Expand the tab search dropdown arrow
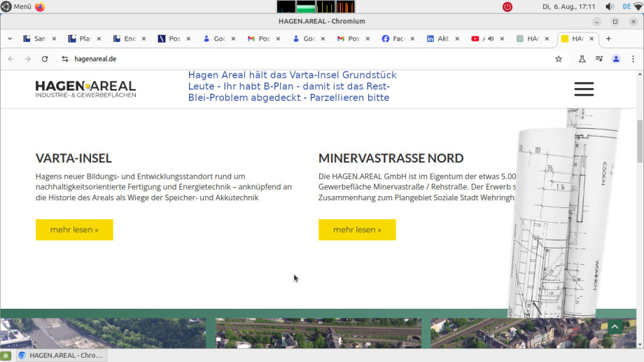Screen dimensions: 644x362 10,39
